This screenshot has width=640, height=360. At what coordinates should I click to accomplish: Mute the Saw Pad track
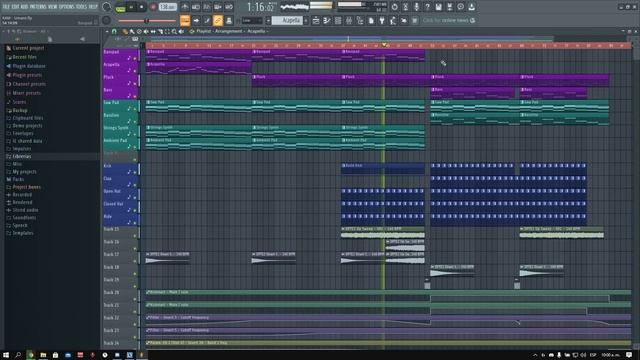tap(135, 109)
